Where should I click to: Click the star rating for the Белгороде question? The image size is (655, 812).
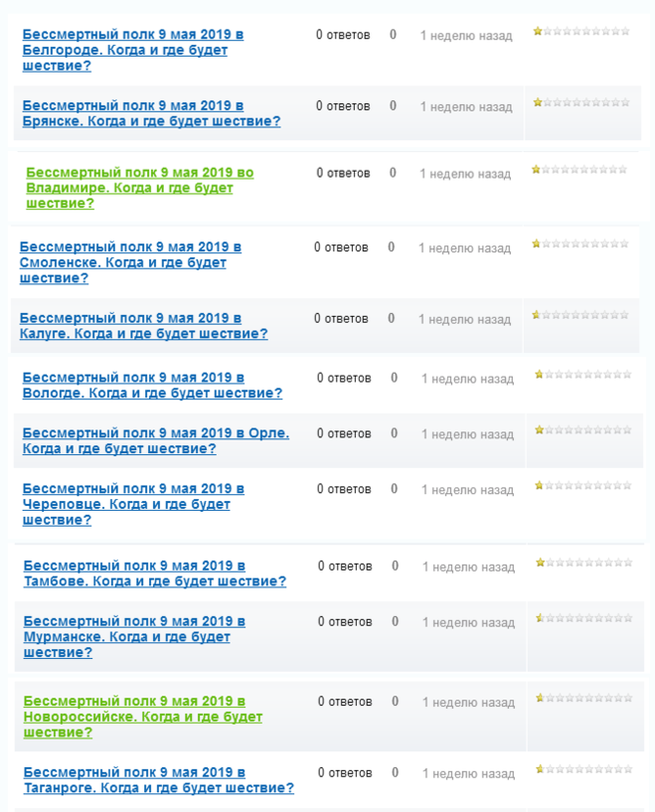click(581, 31)
